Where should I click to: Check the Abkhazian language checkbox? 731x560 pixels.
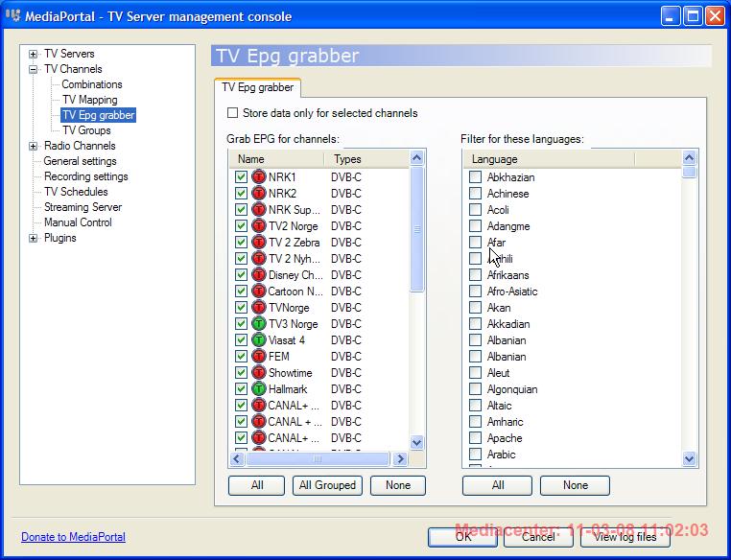pyautogui.click(x=475, y=177)
